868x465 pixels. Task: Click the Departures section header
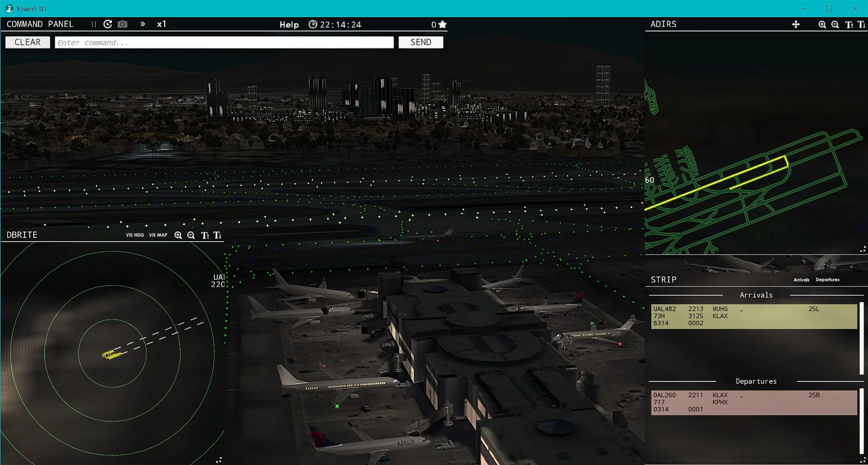point(756,381)
